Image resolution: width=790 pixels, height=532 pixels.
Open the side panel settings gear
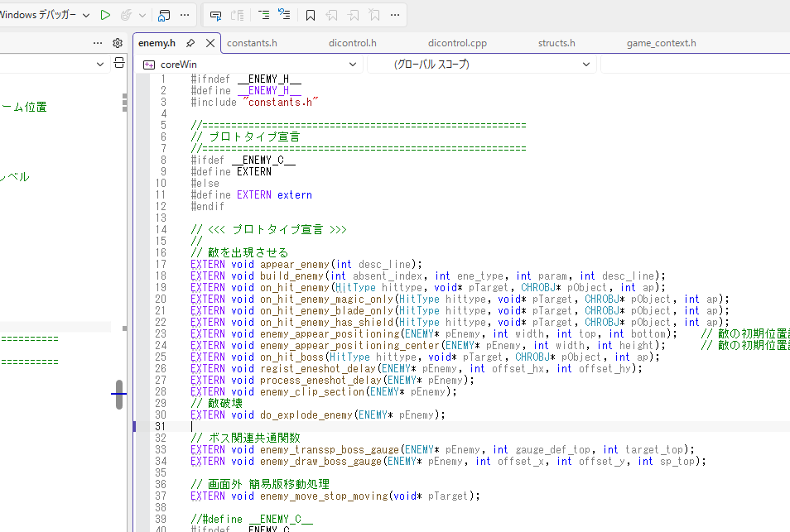pyautogui.click(x=118, y=43)
